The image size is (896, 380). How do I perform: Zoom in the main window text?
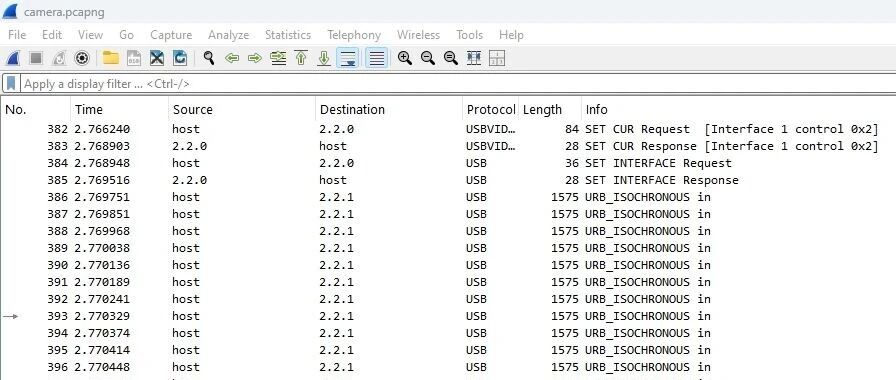(405, 58)
